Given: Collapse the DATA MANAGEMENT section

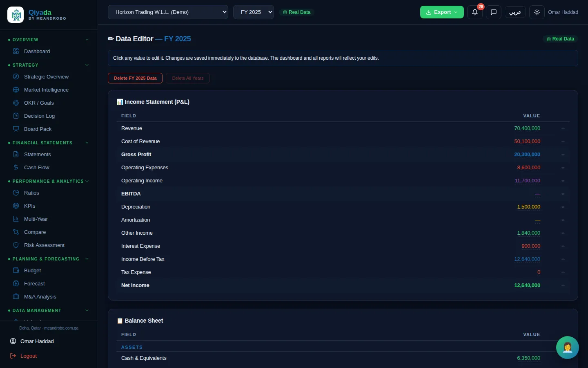Looking at the screenshot, I should (x=87, y=310).
